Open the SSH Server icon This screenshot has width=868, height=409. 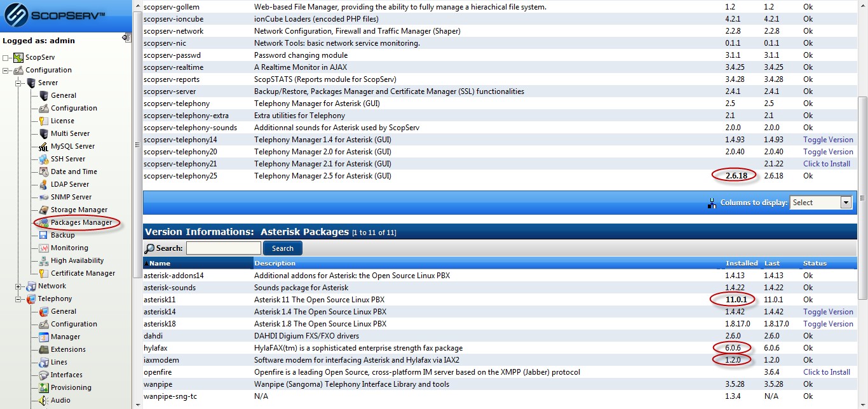point(44,159)
